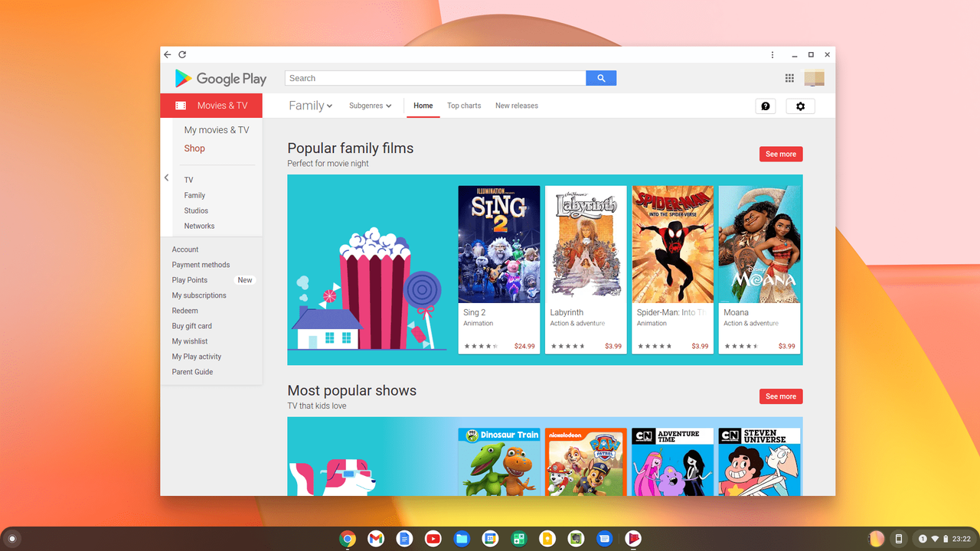Open Google Calendar from the shelf

click(490, 539)
